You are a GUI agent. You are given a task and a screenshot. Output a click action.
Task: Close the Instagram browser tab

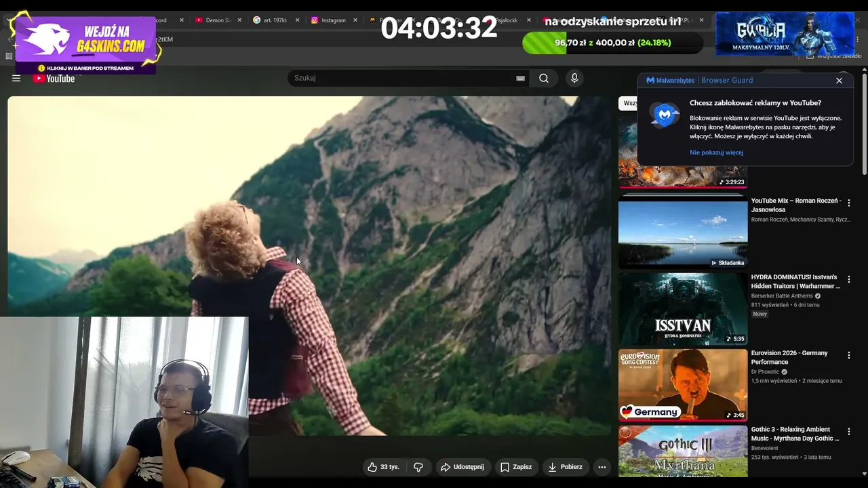click(x=355, y=20)
